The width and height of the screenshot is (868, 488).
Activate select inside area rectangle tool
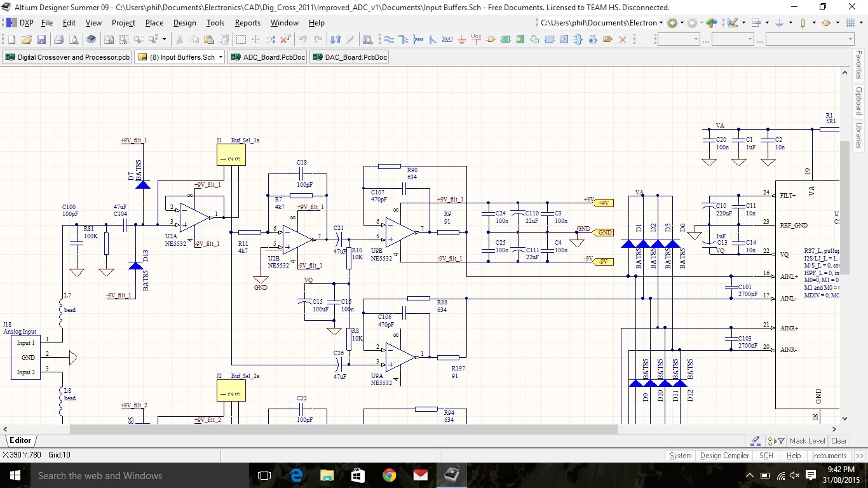[241, 39]
